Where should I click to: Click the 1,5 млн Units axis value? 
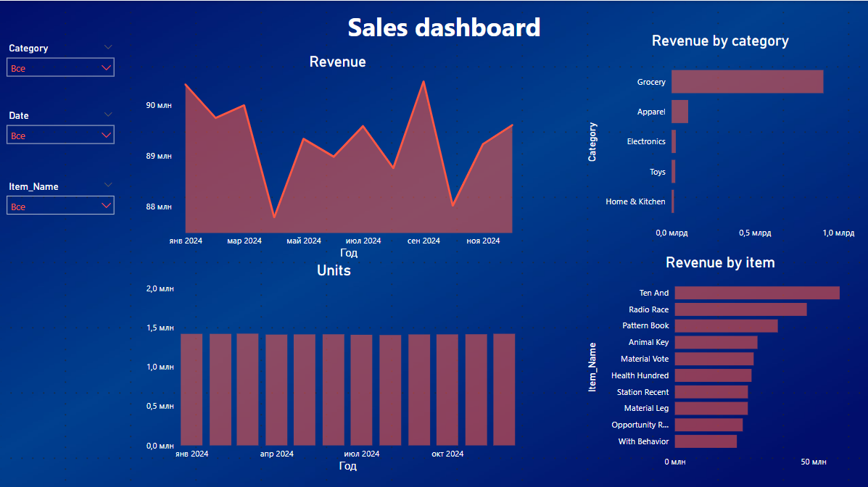pyautogui.click(x=160, y=328)
